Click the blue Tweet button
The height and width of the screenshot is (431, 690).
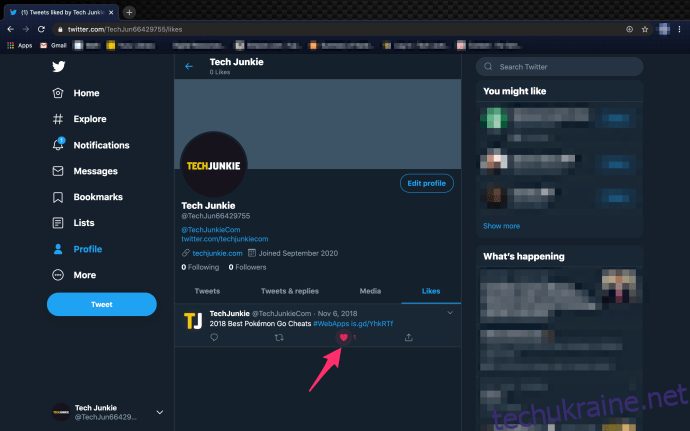102,304
